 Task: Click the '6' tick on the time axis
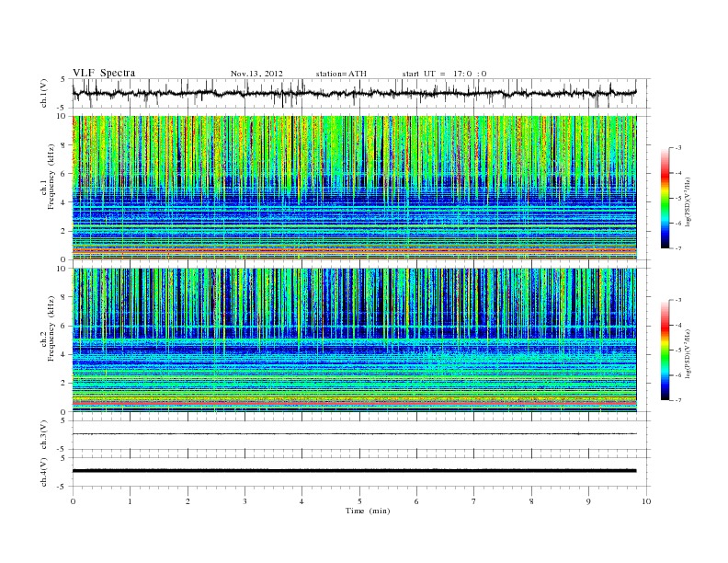click(416, 501)
